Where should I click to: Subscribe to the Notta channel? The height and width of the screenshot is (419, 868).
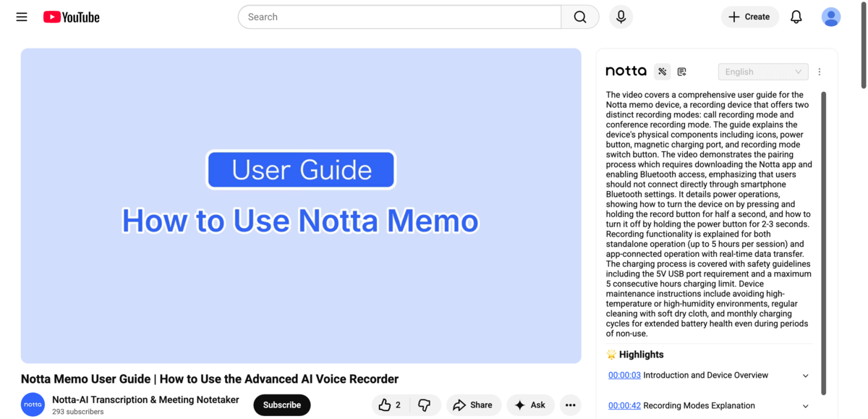[282, 405]
